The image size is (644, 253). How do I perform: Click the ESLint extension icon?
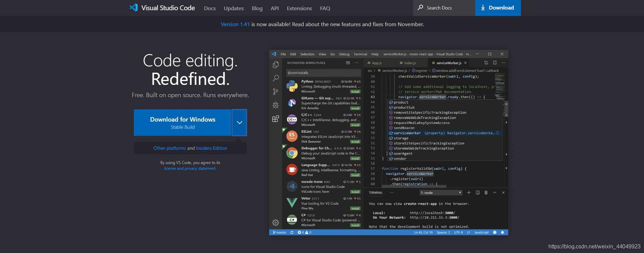[292, 136]
